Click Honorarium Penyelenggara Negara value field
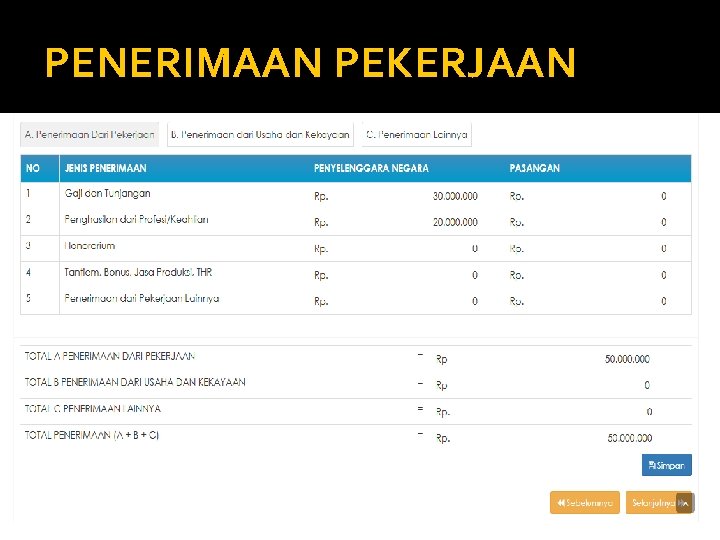720x540 pixels. [475, 248]
